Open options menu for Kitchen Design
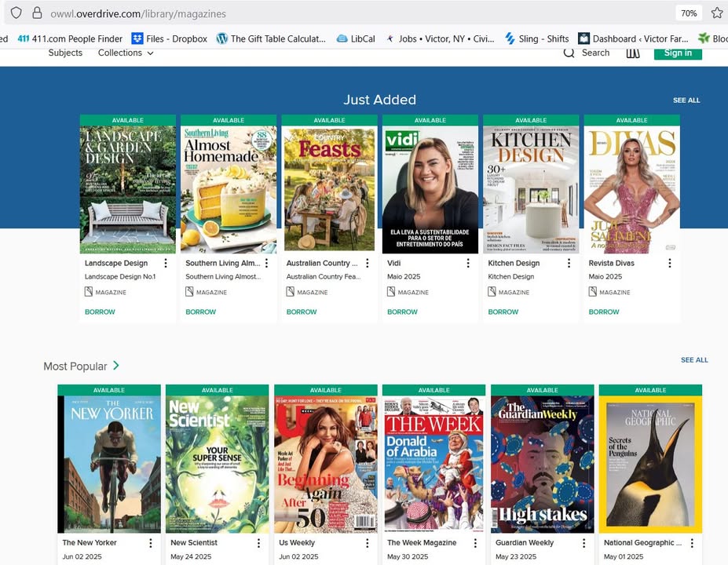 569,264
